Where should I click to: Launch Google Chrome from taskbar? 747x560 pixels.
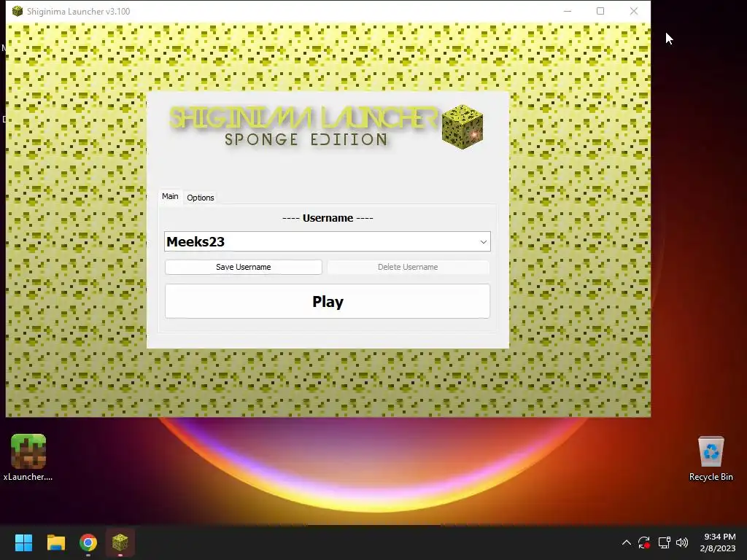pyautogui.click(x=88, y=542)
